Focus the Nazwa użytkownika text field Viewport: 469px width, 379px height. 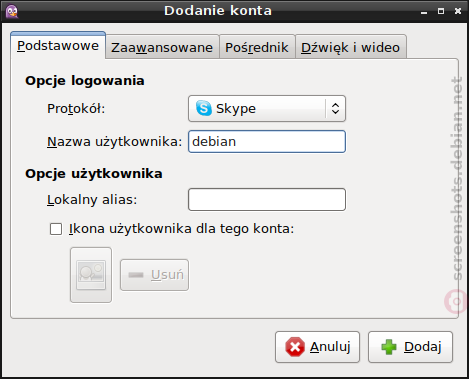tap(267, 142)
